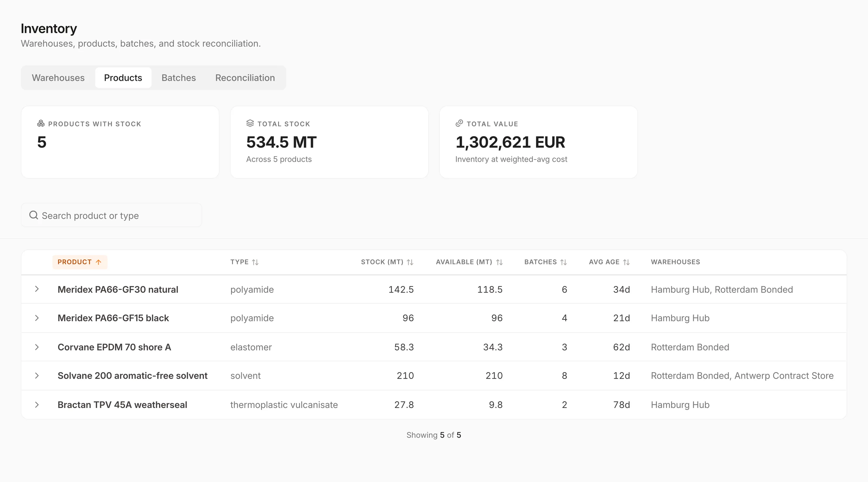
Task: Sort by Available (MT) column arrows
Action: [x=499, y=263]
